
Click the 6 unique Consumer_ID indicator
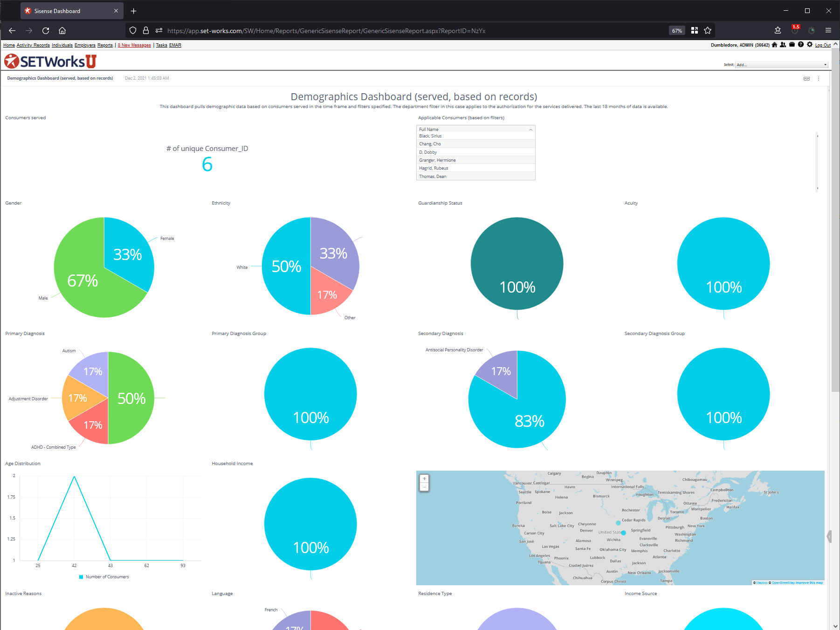pyautogui.click(x=207, y=164)
